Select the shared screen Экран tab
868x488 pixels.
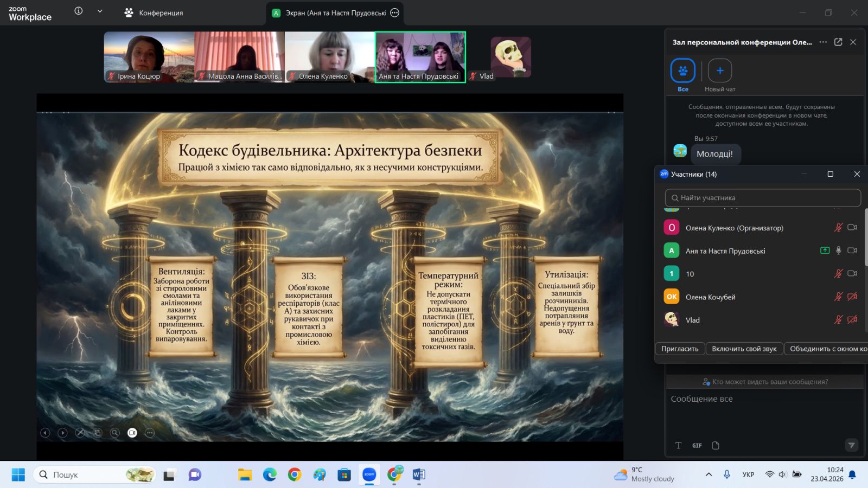[x=335, y=13]
